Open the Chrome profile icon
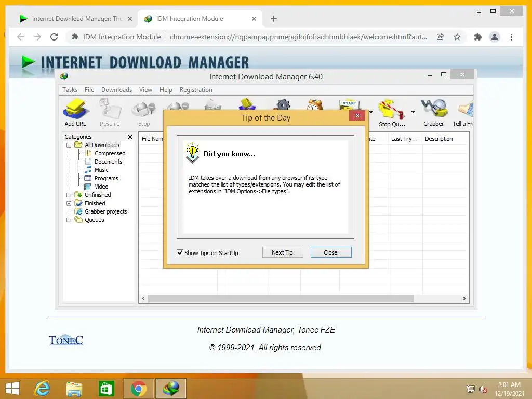 point(495,37)
